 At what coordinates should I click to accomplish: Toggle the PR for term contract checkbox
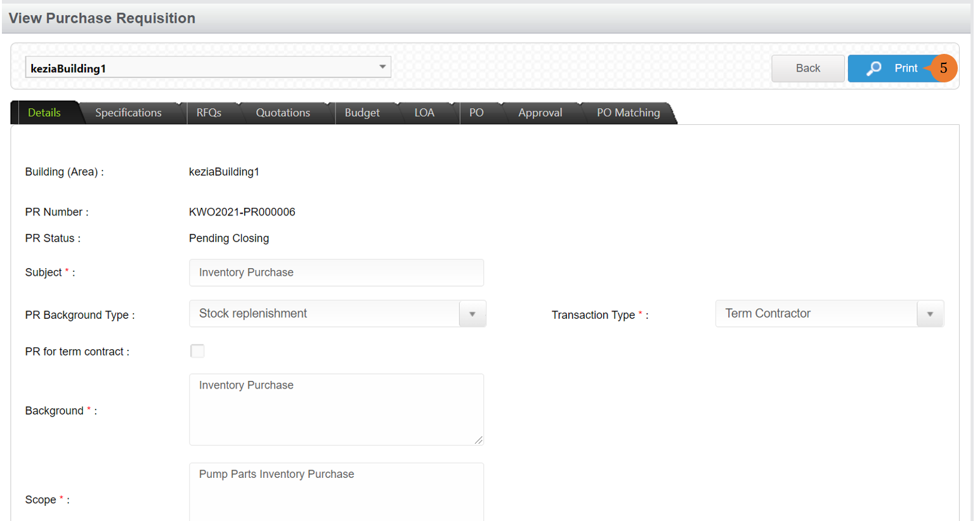[x=197, y=351]
